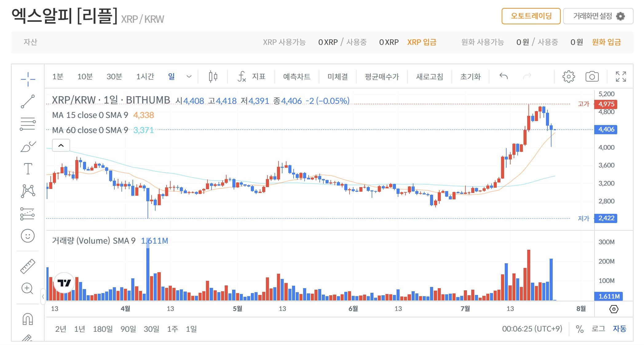Enter fullscreen chart mode
This screenshot has height=345, width=644.
click(x=621, y=76)
